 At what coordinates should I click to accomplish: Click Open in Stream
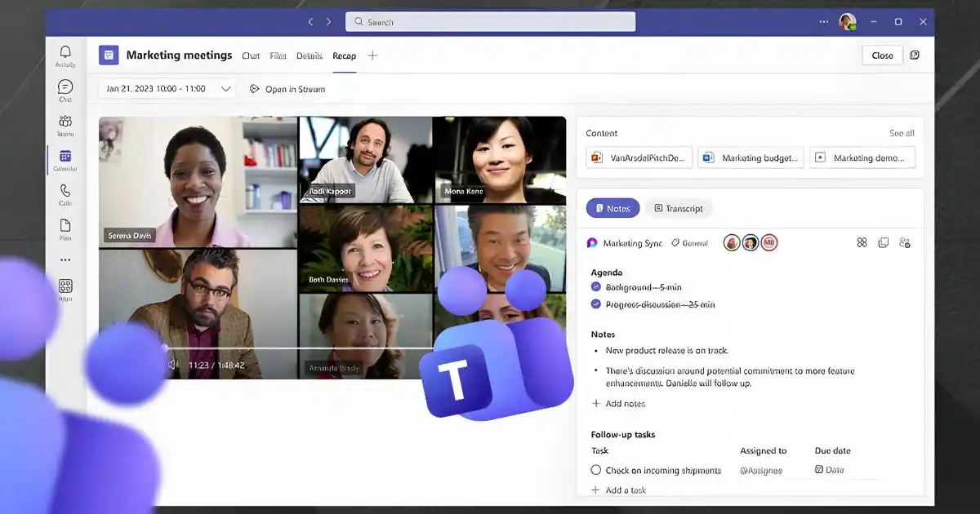287,89
